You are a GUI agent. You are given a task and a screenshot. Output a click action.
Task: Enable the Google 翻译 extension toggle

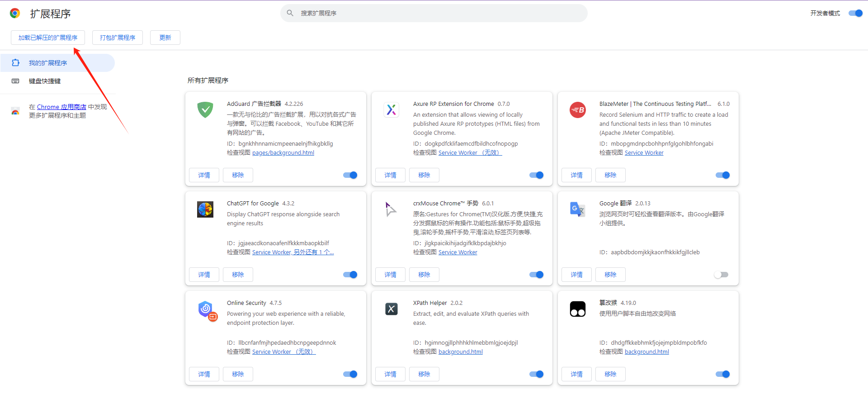click(x=722, y=275)
